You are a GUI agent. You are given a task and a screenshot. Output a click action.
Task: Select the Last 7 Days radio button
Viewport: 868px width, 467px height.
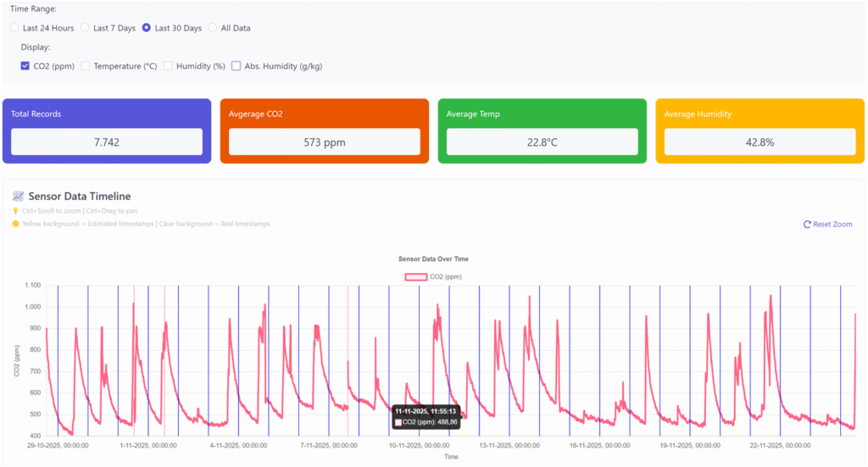click(85, 28)
